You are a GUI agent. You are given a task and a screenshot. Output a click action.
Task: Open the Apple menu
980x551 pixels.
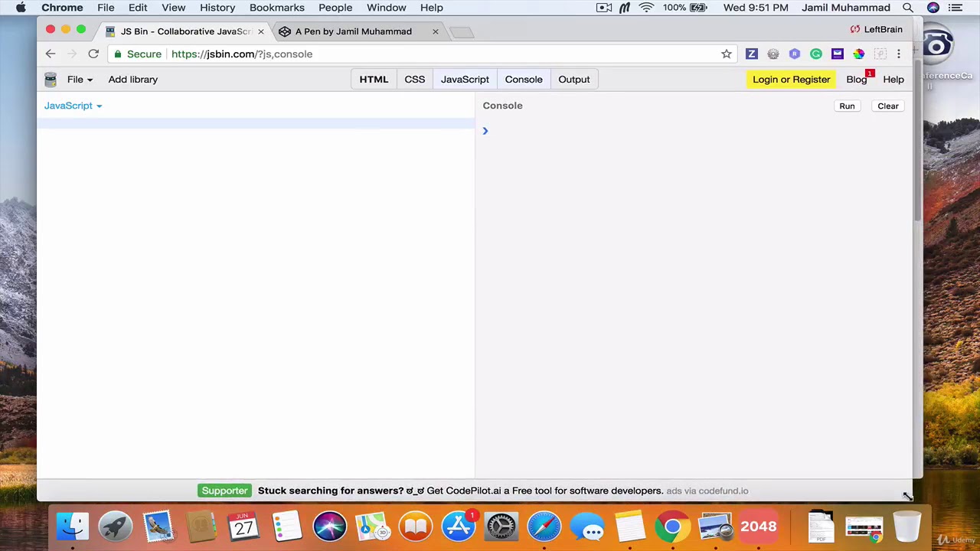click(21, 8)
